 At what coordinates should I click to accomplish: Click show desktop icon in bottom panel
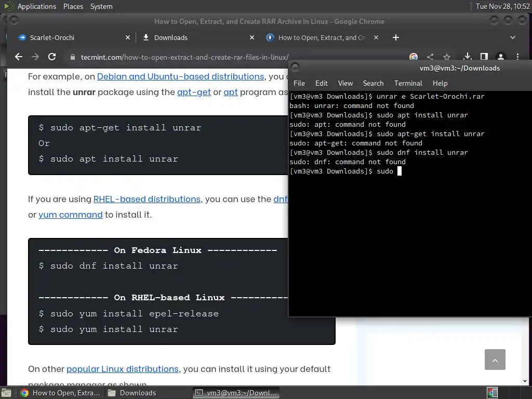(x=6, y=393)
